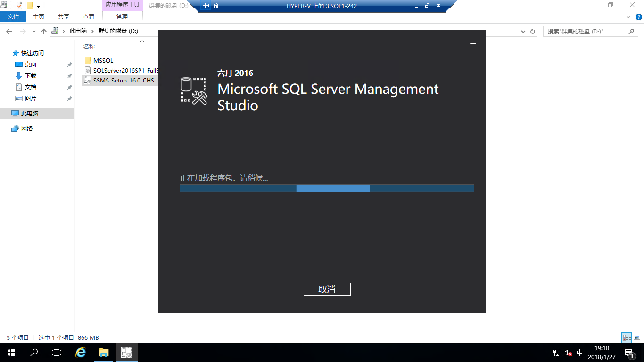This screenshot has width=644, height=362.
Task: Open address bar history dropdown
Action: coord(523,32)
